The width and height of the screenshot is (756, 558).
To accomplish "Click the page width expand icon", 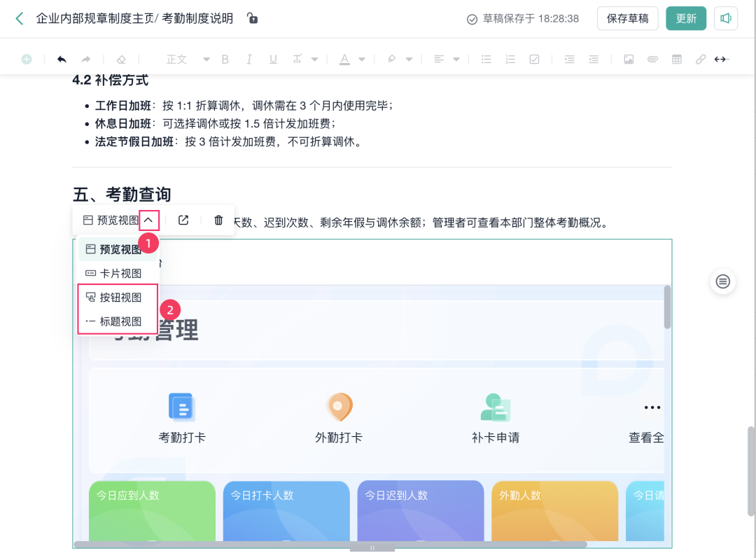I will point(720,60).
